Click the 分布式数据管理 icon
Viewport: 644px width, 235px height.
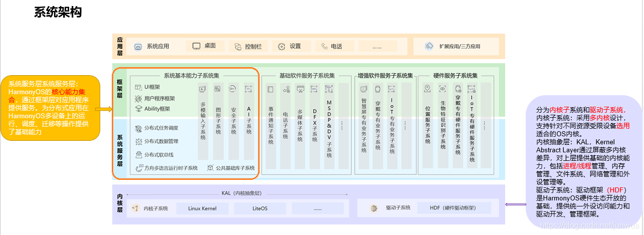click(x=139, y=142)
